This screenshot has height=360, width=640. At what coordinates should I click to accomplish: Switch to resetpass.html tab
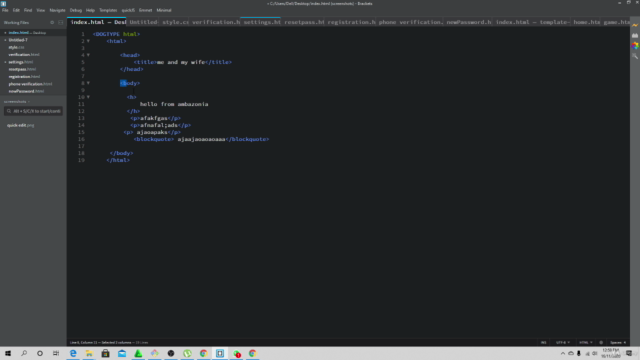click(304, 22)
